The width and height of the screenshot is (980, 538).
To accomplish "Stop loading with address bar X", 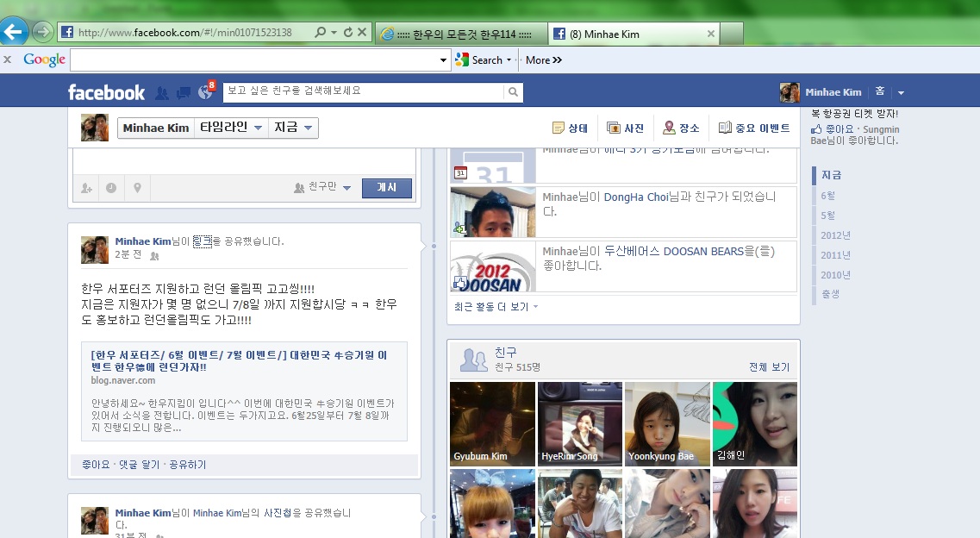I will click(362, 32).
